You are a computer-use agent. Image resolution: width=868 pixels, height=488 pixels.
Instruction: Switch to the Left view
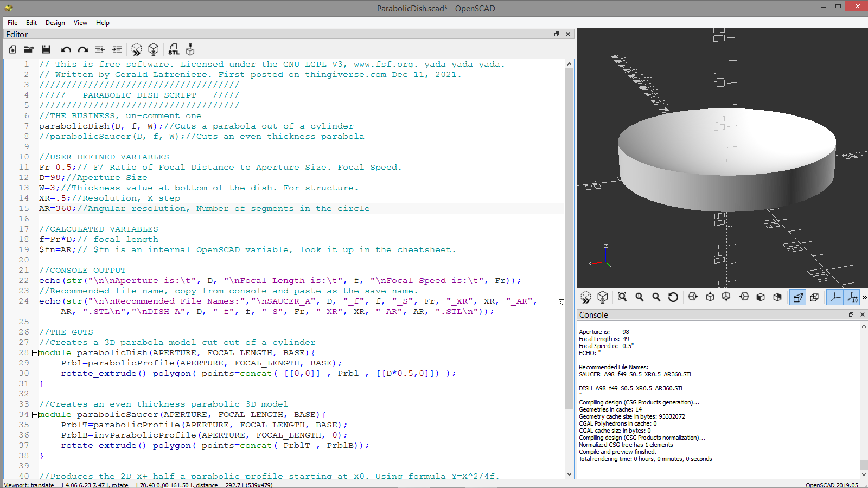pyautogui.click(x=744, y=297)
